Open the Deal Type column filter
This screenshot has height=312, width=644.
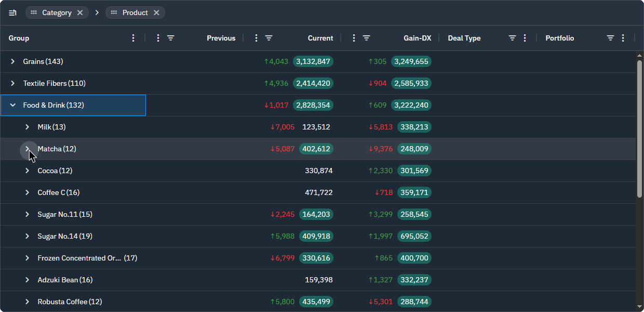[x=512, y=38]
